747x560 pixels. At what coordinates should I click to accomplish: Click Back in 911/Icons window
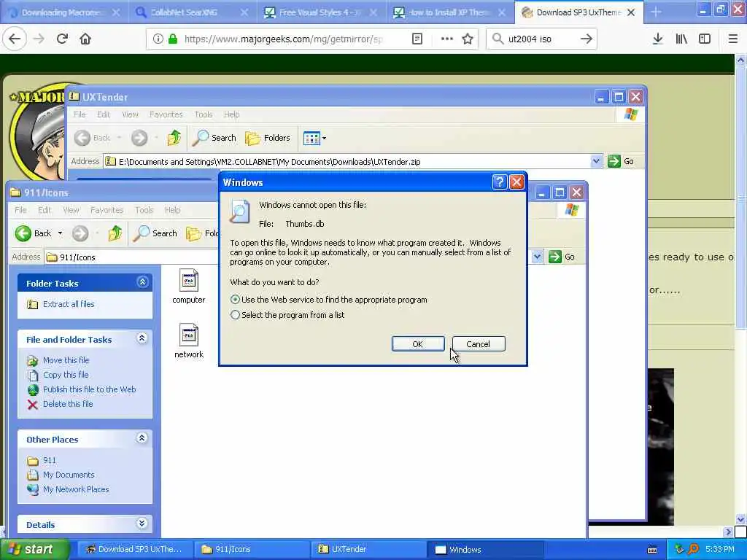(34, 233)
